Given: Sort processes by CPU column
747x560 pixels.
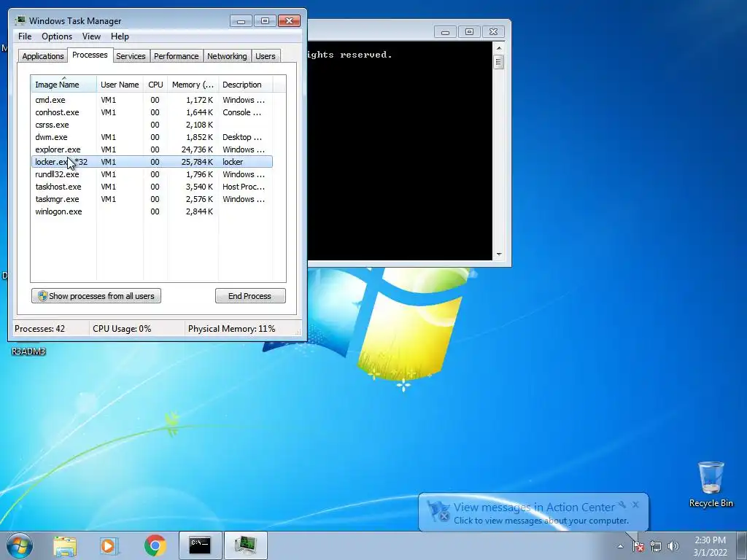Looking at the screenshot, I should [x=155, y=85].
